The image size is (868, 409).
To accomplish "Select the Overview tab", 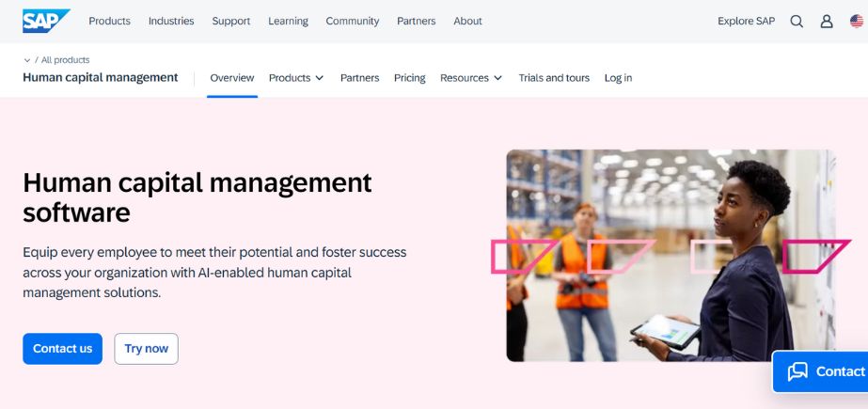I will point(232,78).
